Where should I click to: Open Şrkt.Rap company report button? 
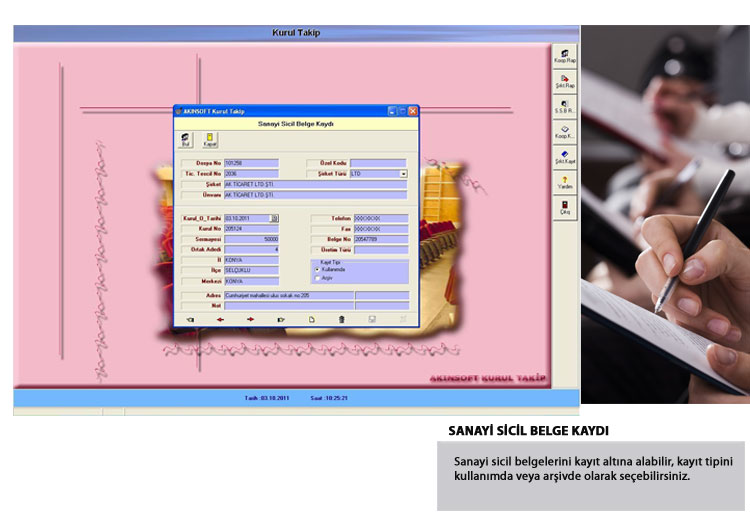coord(565,81)
